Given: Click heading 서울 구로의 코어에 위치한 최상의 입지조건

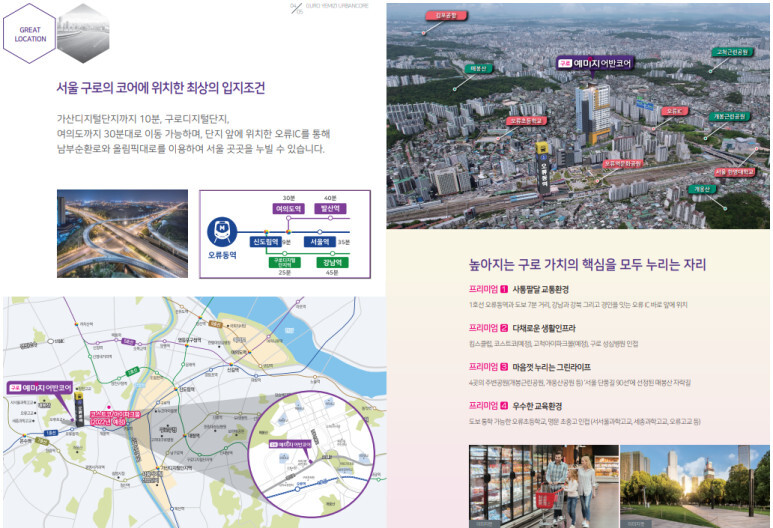Looking at the screenshot, I should pyautogui.click(x=161, y=88).
